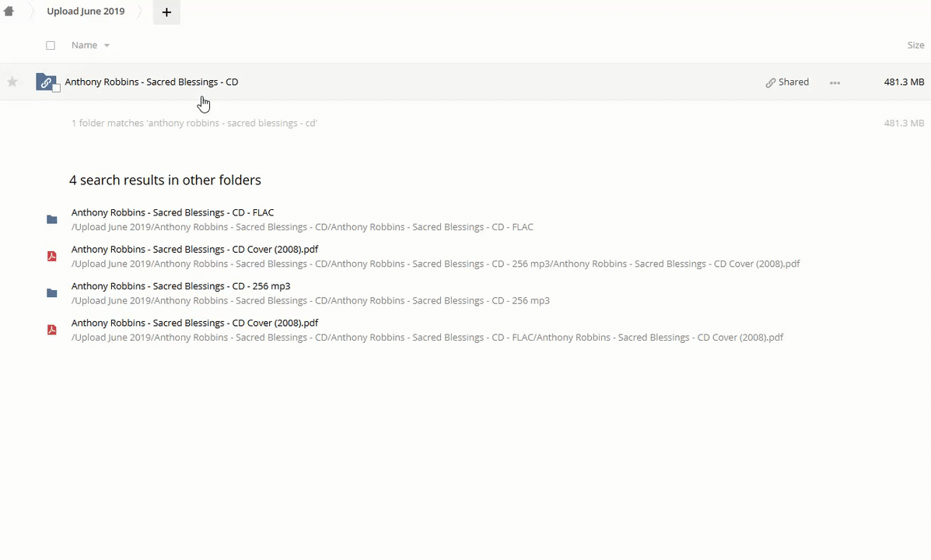
Task: Click the shared folder link icon thumbnail
Action: pos(45,82)
